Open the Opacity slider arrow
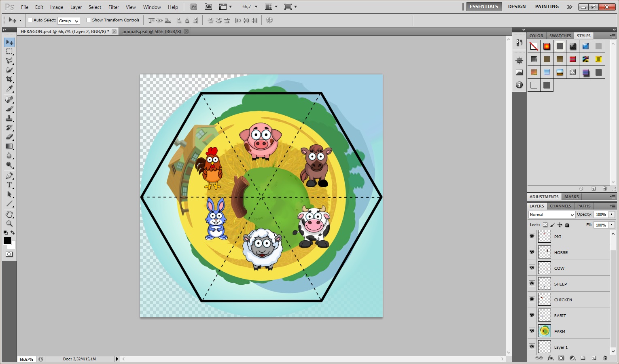 pyautogui.click(x=612, y=215)
